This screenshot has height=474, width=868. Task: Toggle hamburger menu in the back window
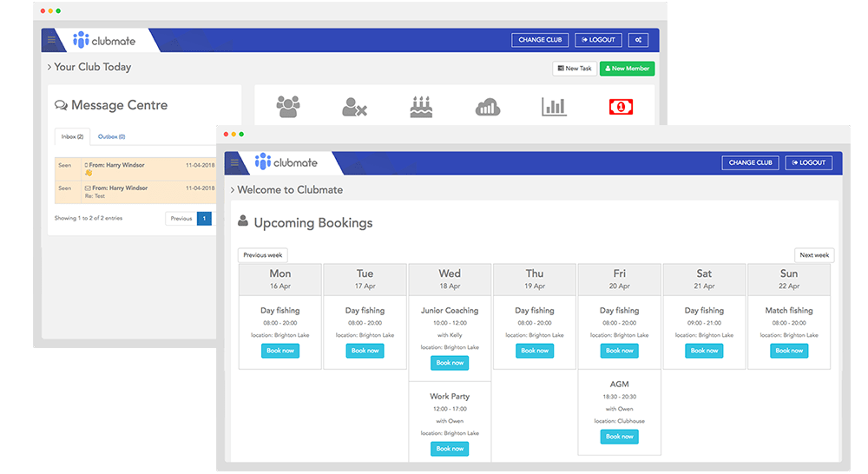click(x=51, y=40)
